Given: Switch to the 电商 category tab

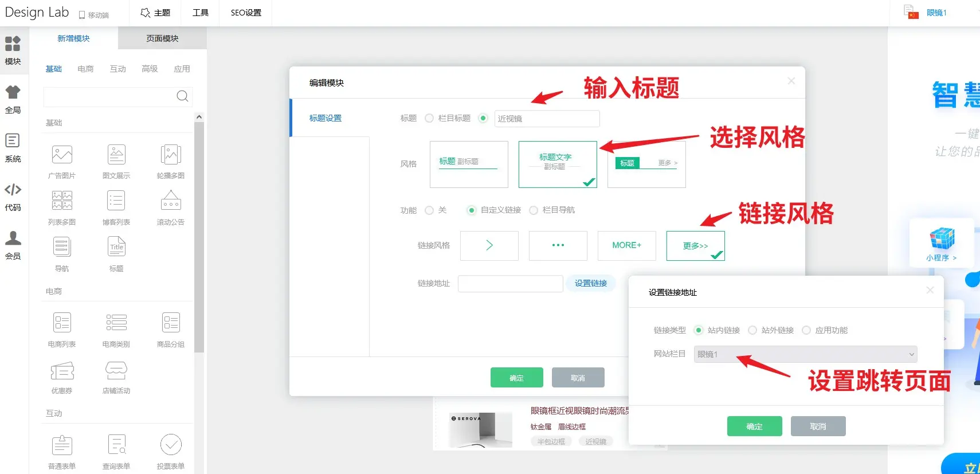Looking at the screenshot, I should (x=85, y=69).
